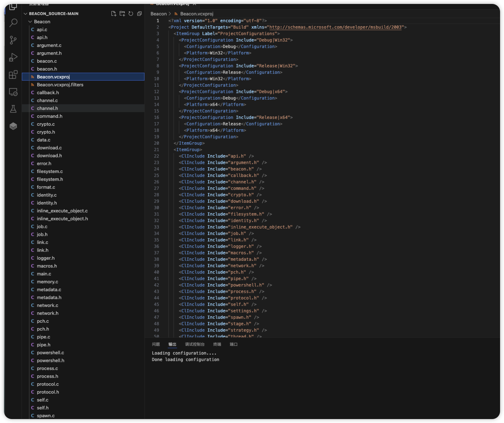
Task: Click the Beacon breadcrumb segment
Action: (158, 14)
